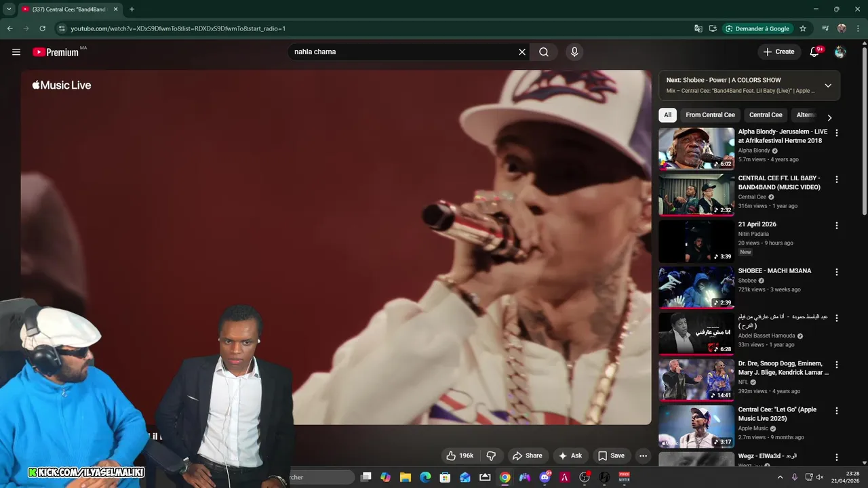Open the Create upload menu

click(x=778, y=52)
